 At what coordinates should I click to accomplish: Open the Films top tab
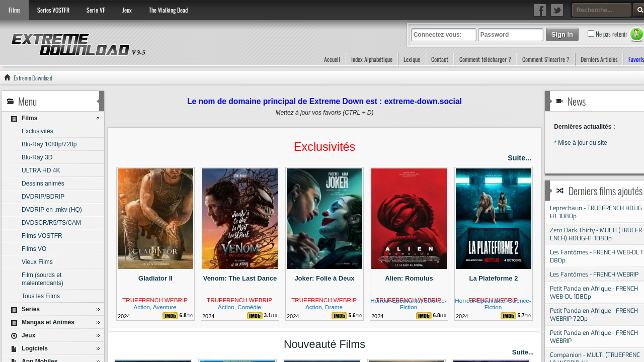tap(14, 10)
